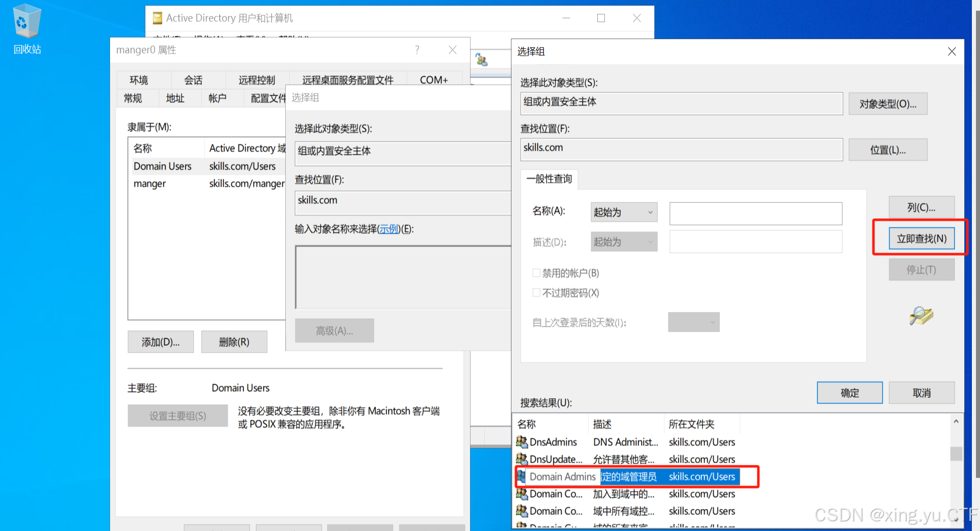Expand the days since last login dropdown
This screenshot has height=531, width=980.
(x=693, y=322)
